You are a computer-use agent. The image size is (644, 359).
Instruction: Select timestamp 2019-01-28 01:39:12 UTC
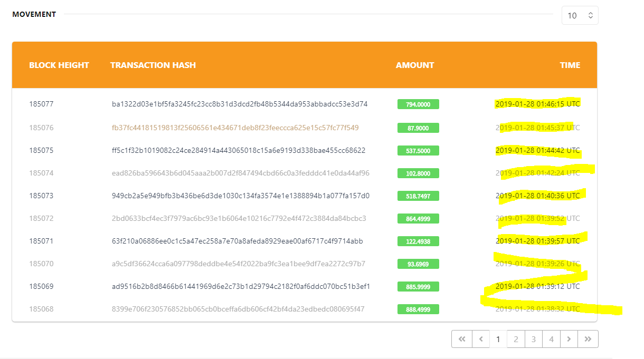click(x=538, y=286)
